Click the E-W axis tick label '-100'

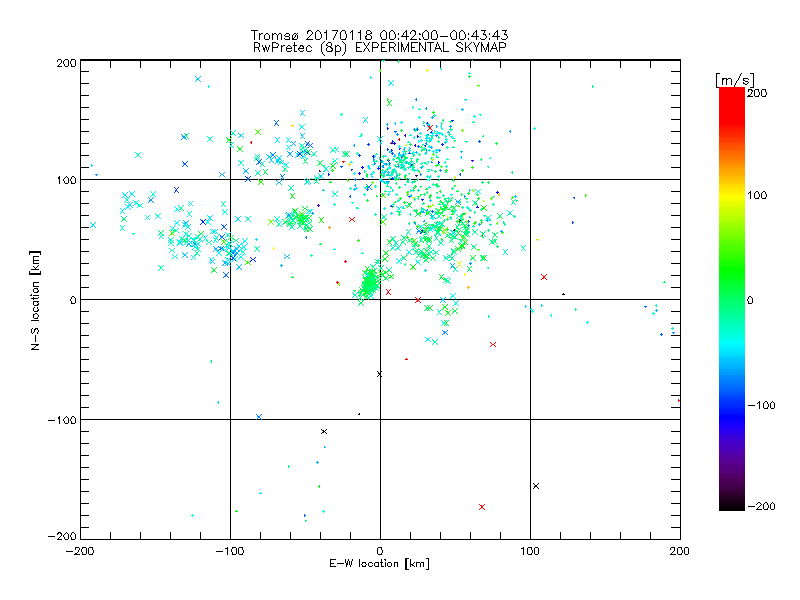(x=230, y=551)
